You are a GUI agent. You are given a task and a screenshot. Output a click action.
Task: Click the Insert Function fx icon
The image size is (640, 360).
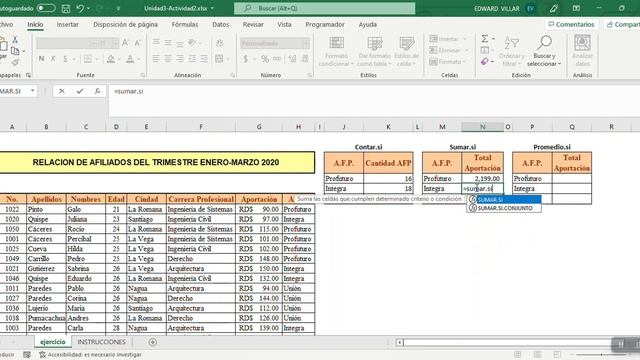coord(97,91)
